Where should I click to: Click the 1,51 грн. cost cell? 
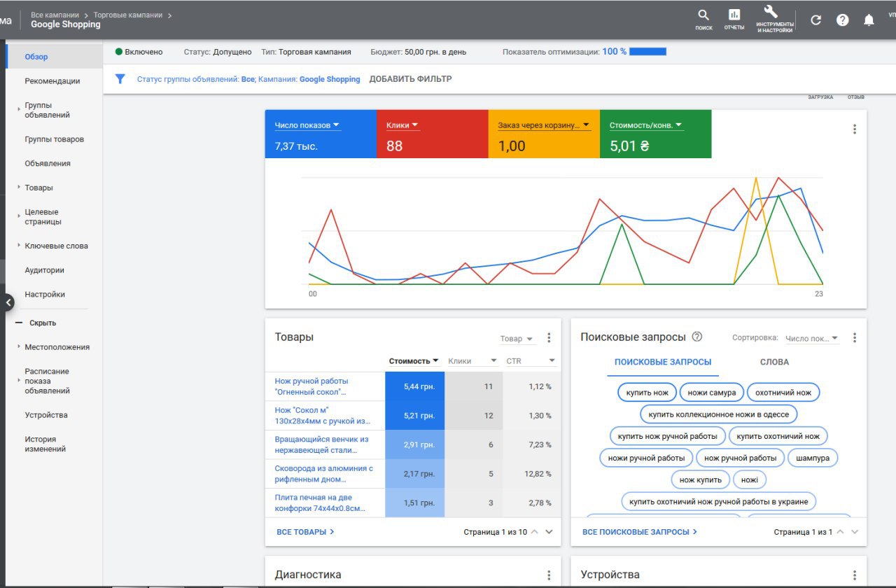pyautogui.click(x=415, y=503)
